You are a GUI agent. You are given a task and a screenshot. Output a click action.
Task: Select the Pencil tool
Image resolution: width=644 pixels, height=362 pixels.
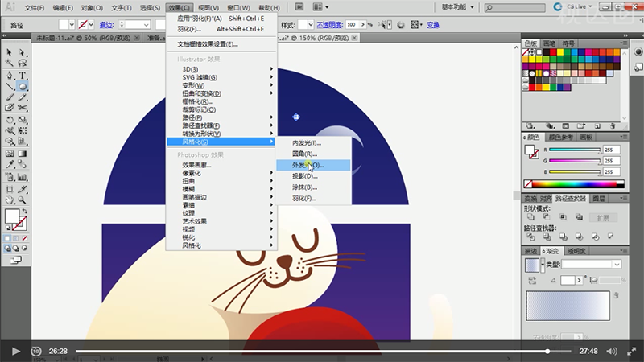click(x=23, y=97)
